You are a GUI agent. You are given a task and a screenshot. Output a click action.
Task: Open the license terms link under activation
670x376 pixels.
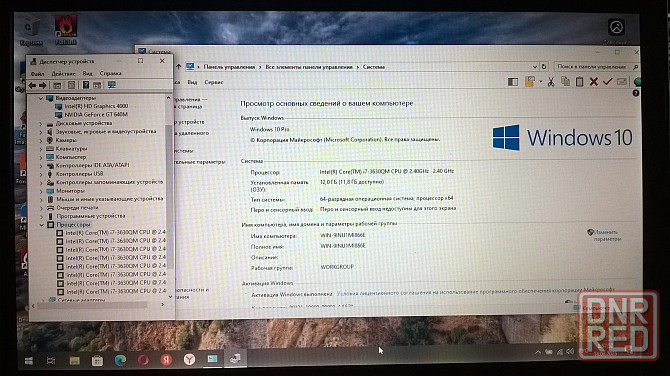pos(475,292)
